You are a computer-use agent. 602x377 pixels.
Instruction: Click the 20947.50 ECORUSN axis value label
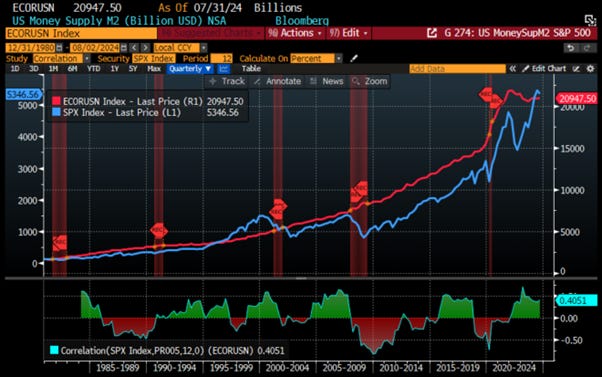(x=577, y=99)
